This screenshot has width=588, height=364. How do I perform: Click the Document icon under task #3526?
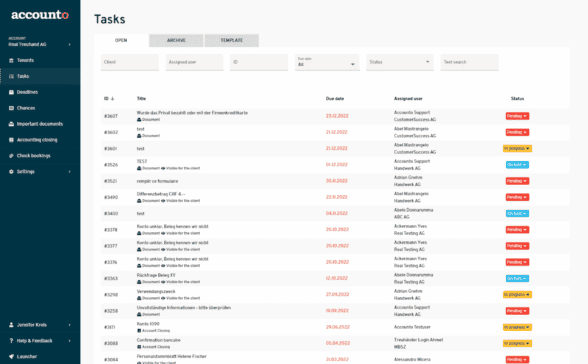coord(139,168)
